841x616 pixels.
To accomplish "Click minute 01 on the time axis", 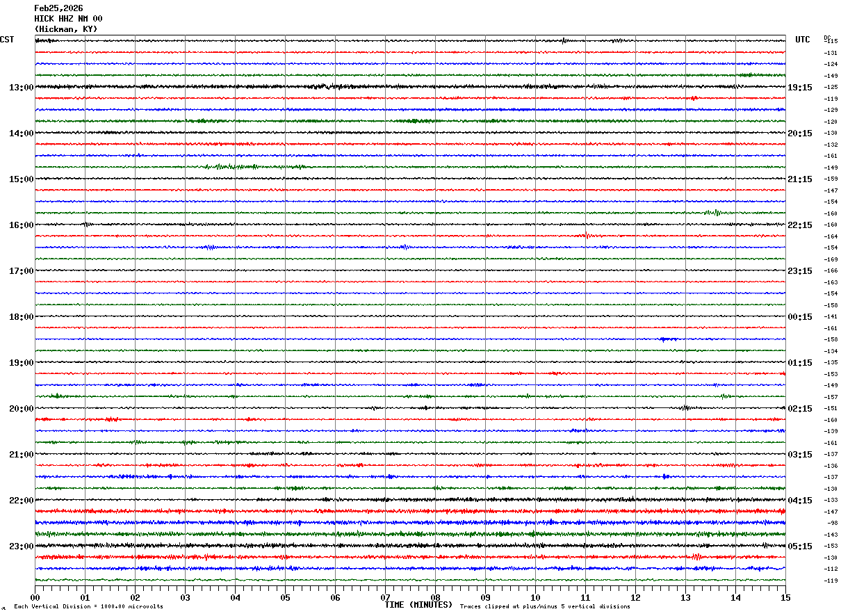I will pyautogui.click(x=85, y=597).
